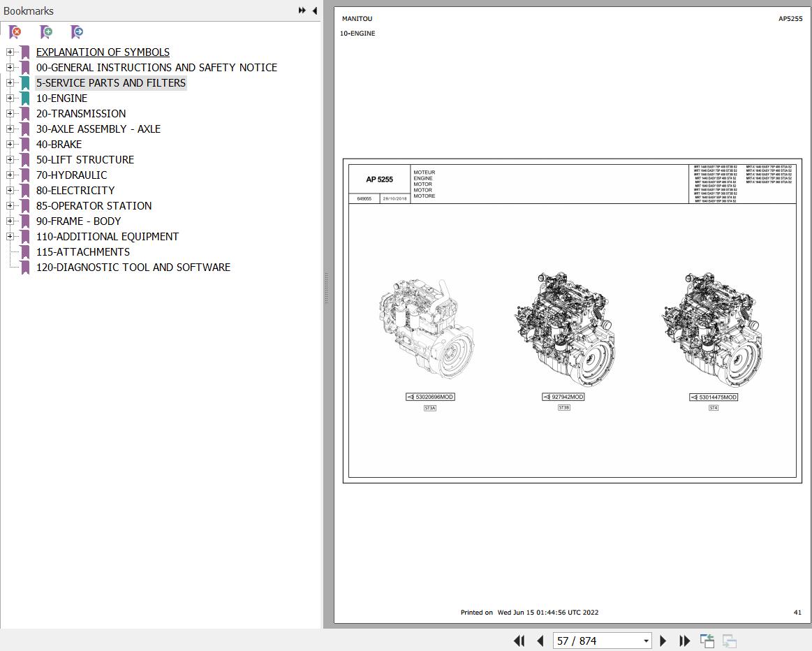Select the 10-ENGINE bookmark
The height and width of the screenshot is (651, 812).
click(61, 98)
